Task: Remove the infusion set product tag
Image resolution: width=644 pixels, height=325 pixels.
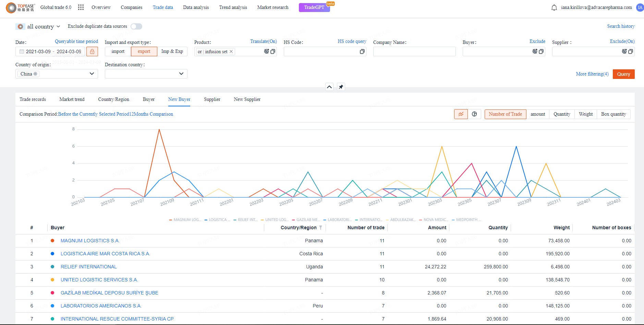Action: tap(231, 51)
